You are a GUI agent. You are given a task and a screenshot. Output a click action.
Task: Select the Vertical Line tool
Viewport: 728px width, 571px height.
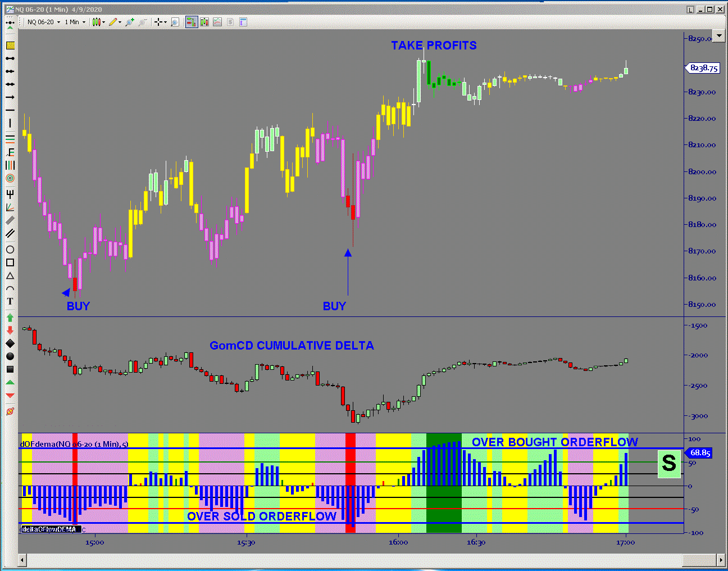[10, 123]
